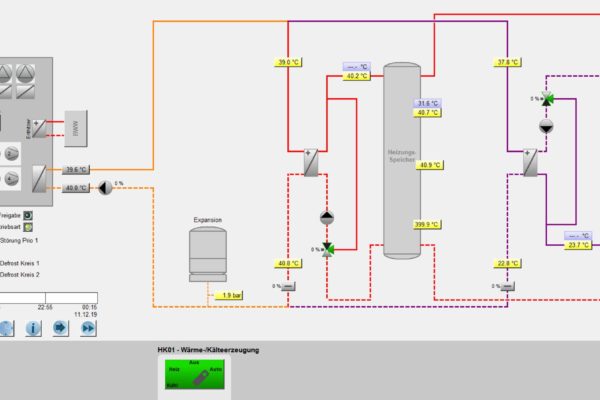Click the 40.2 °C temperature value
The image size is (600, 400).
click(x=357, y=76)
